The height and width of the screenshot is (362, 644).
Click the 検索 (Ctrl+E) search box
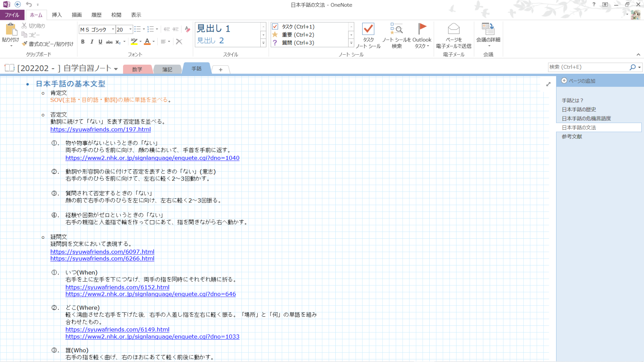pos(588,67)
